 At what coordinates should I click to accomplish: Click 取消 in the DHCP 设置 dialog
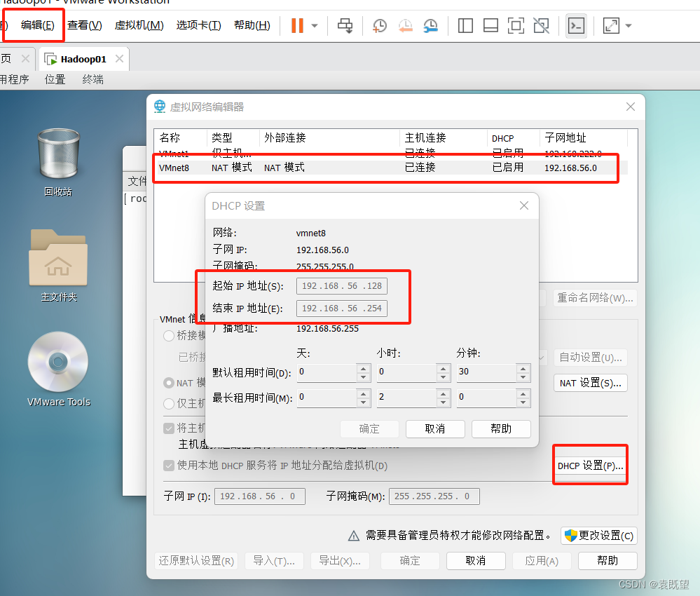tap(435, 429)
